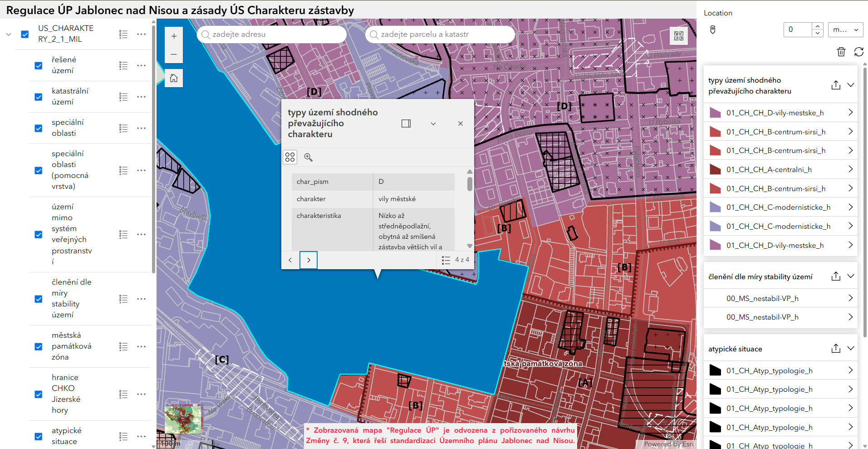Show legend for US_CHARAKTERY_2_1_MIL group

(123, 34)
